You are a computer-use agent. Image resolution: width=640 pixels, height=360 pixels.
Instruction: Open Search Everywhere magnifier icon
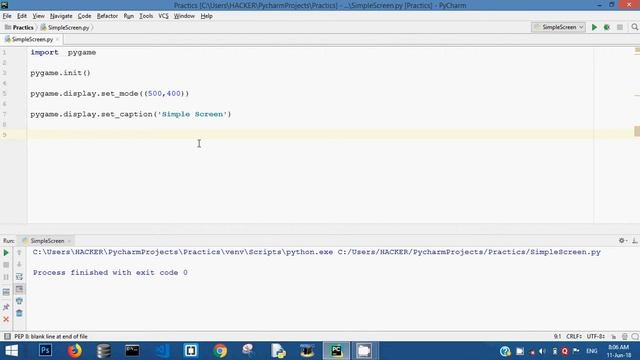634,27
